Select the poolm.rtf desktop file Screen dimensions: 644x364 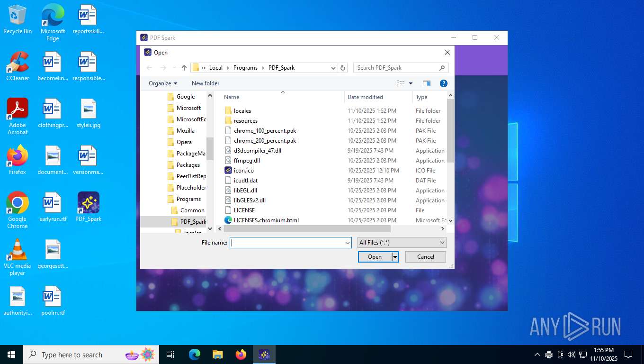pyautogui.click(x=53, y=301)
